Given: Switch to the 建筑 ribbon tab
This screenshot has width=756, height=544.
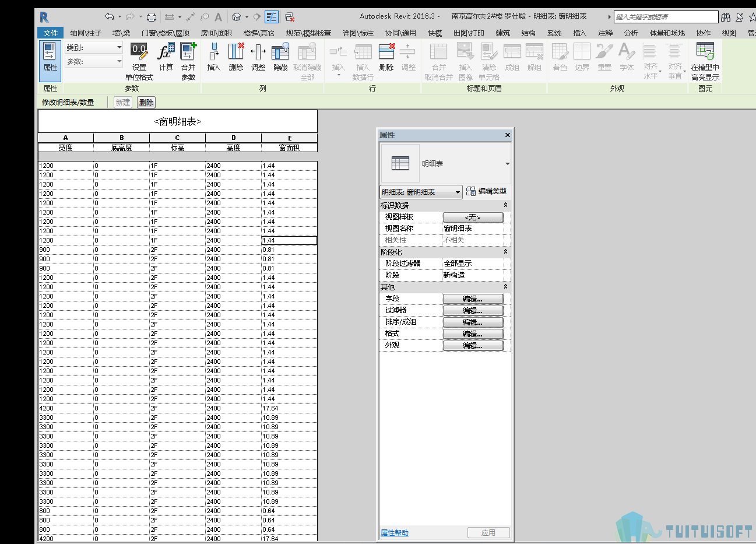Looking at the screenshot, I should (502, 33).
